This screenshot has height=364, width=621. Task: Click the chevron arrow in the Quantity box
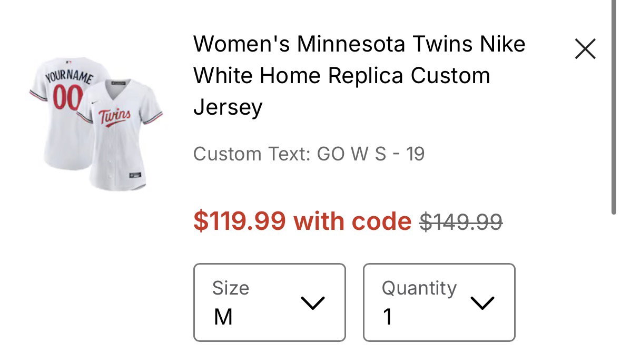pos(482,303)
